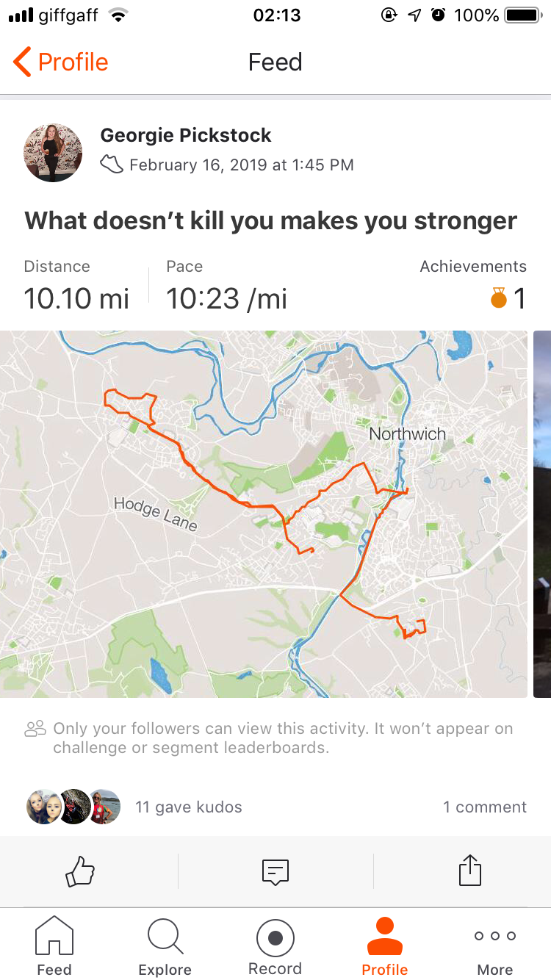Open the More menu tab
Image resolution: width=551 pixels, height=980 pixels.
pyautogui.click(x=494, y=946)
